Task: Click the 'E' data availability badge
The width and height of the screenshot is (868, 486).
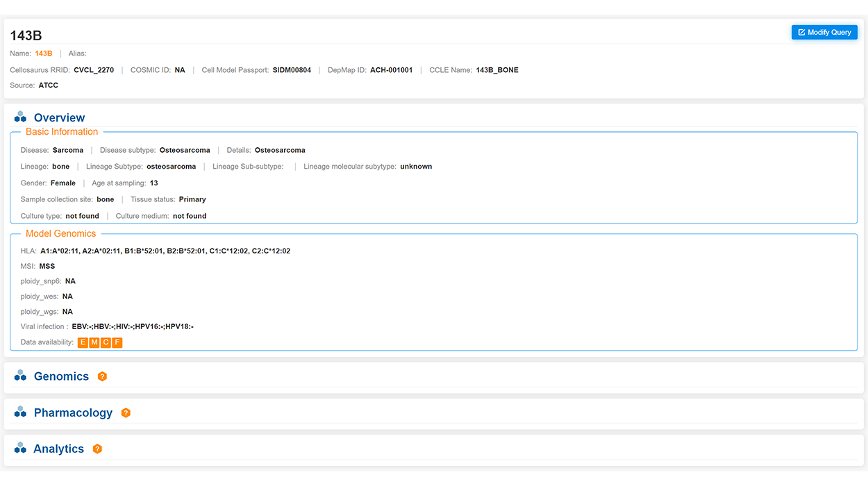Action: click(x=83, y=342)
